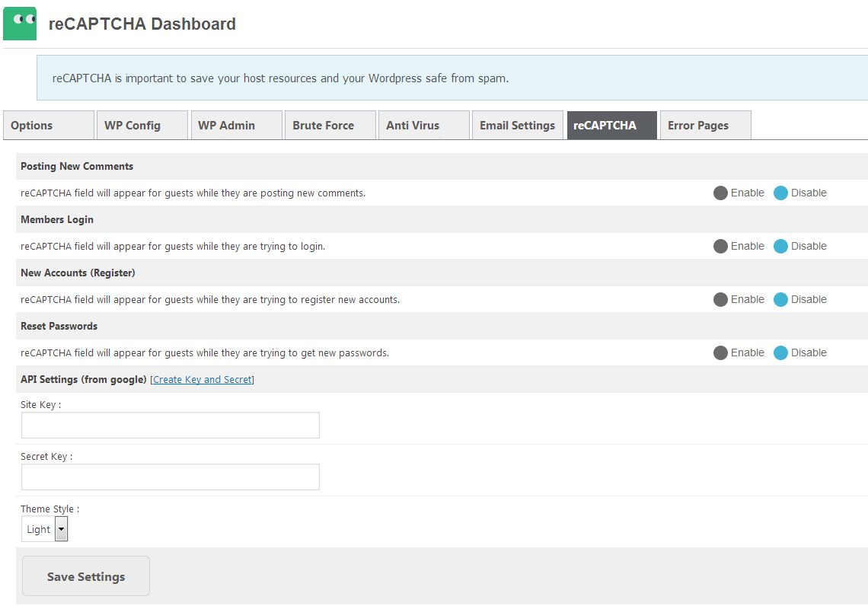Click description about getting new passwords
The width and height of the screenshot is (868, 606).
[x=205, y=353]
